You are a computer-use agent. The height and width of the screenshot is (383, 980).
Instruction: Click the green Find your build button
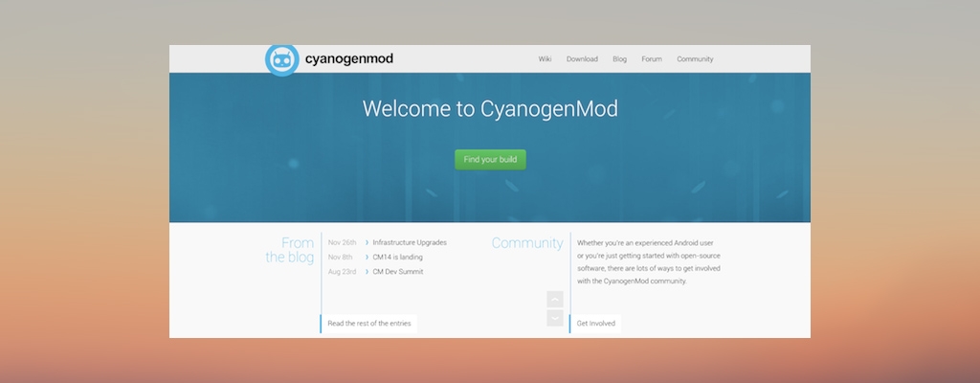pos(490,160)
